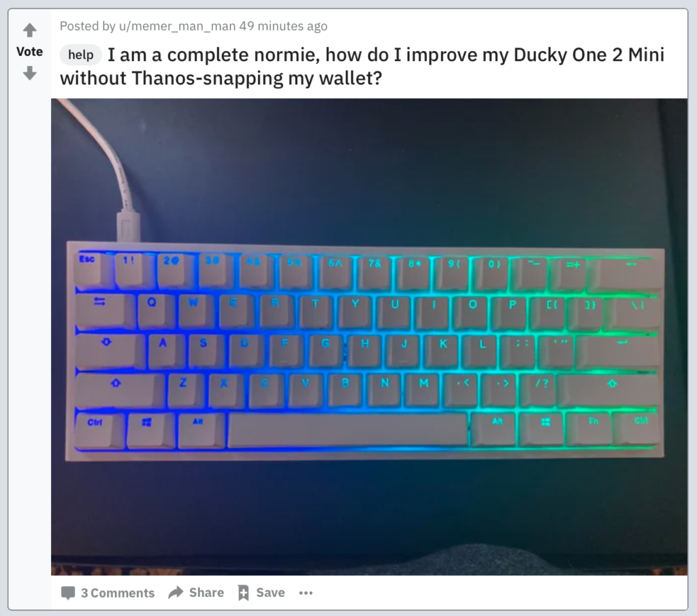Click the Save bookmark icon

coord(243,592)
